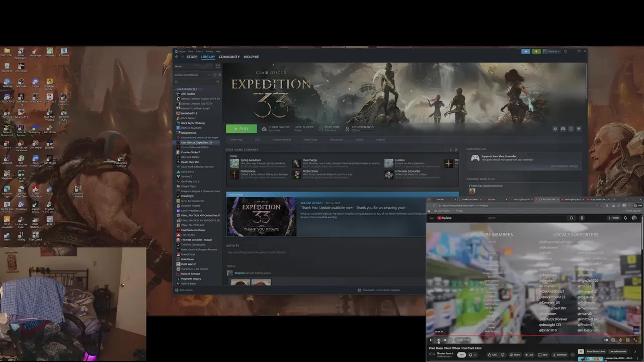This screenshot has height=362, width=644.
Task: Open WOLPHIE profile tab
Action: pyautogui.click(x=251, y=57)
